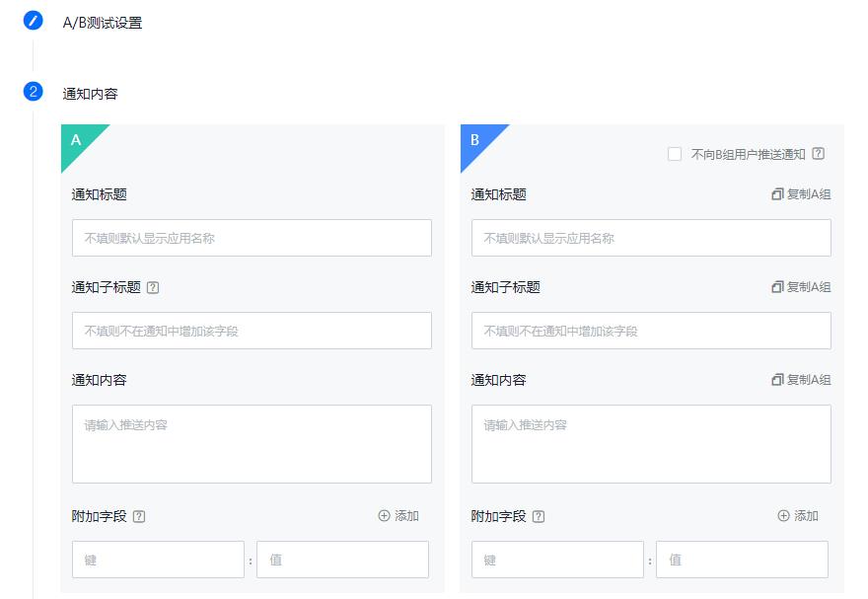The height and width of the screenshot is (599, 868).
Task: Click the green A group corner badge
Action: click(x=76, y=139)
